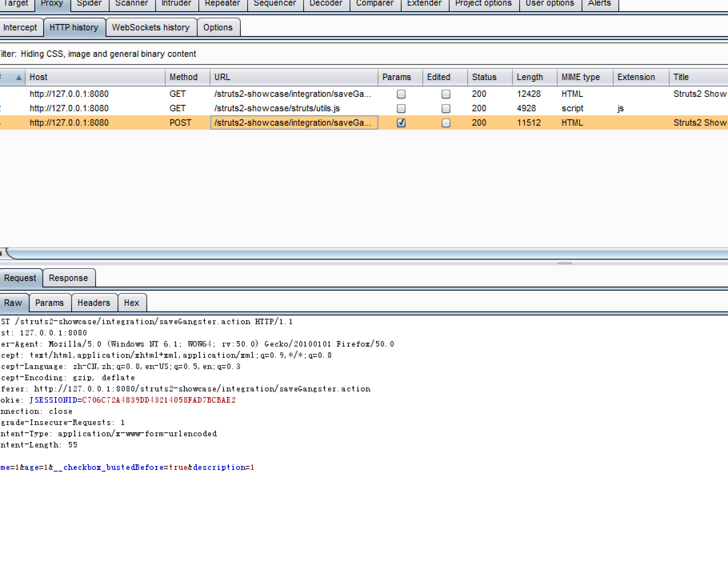The width and height of the screenshot is (728, 578).
Task: Switch to the Headers view tab
Action: (x=94, y=303)
